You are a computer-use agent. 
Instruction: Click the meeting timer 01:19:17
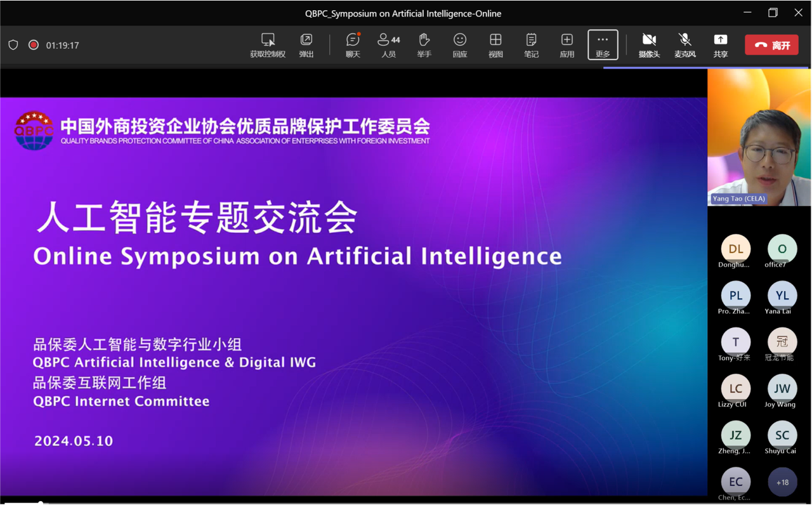pos(62,46)
